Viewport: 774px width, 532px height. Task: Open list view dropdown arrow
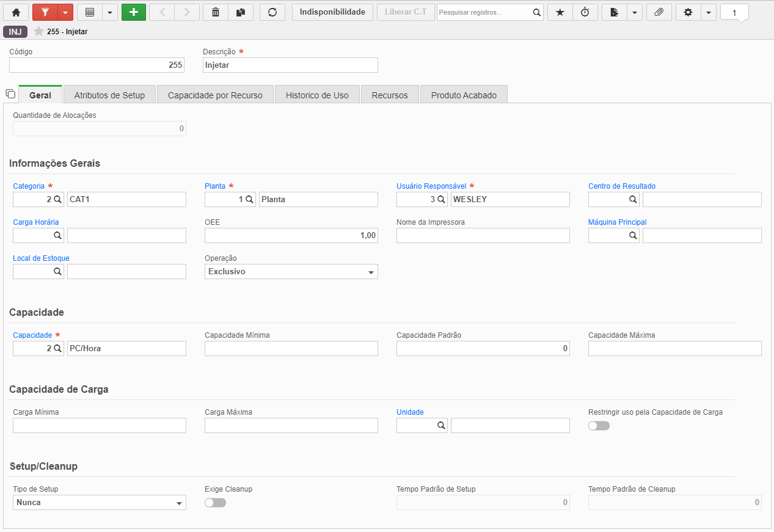click(x=110, y=12)
